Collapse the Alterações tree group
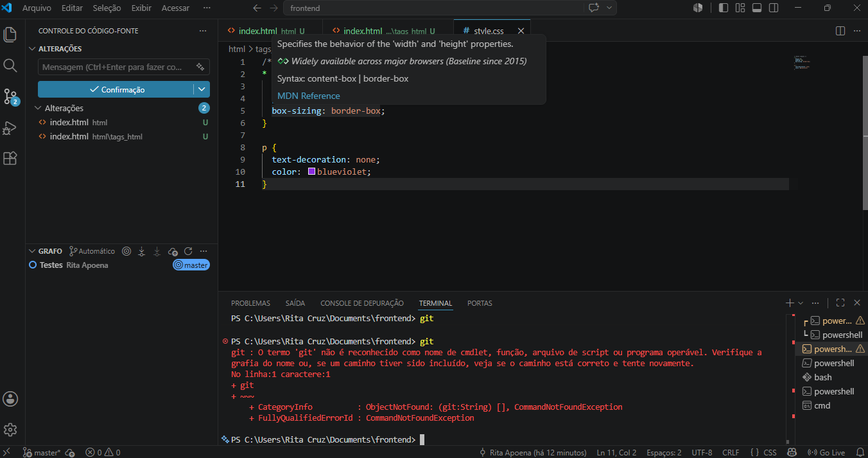Screen dimensions: 868x458 click(39, 108)
